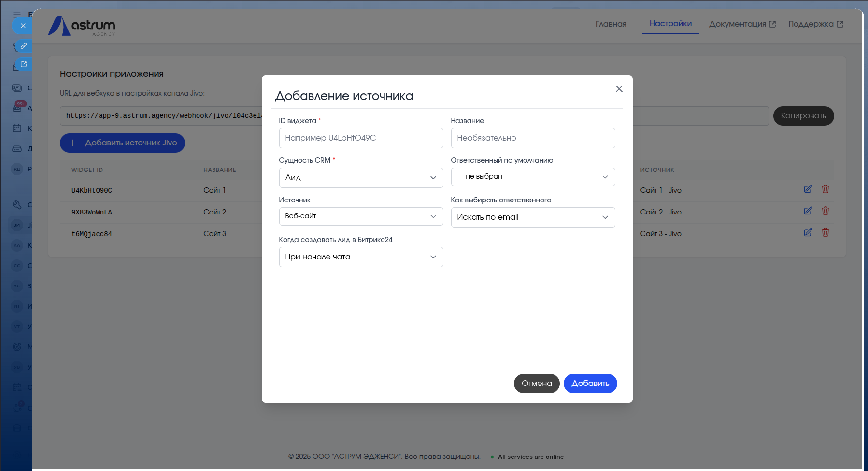Click the edit icon for the Сайт 2 - Jivo row
The image size is (868, 471).
point(808,211)
